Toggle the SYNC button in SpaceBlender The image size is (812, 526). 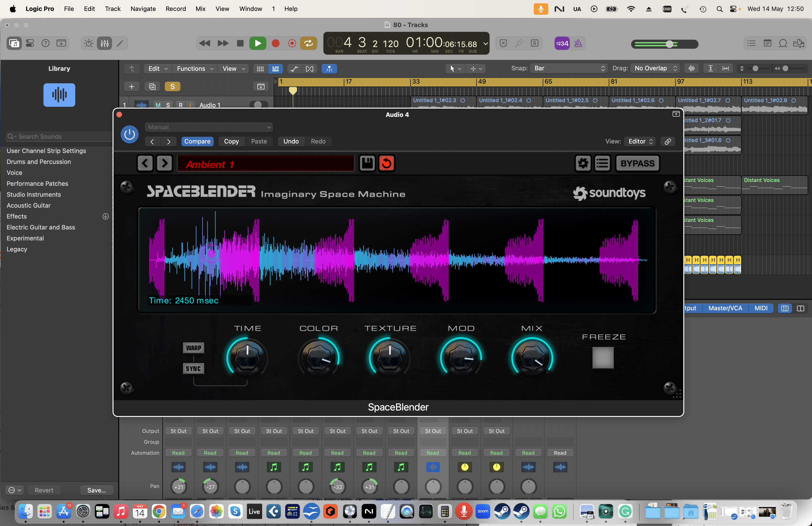click(194, 368)
